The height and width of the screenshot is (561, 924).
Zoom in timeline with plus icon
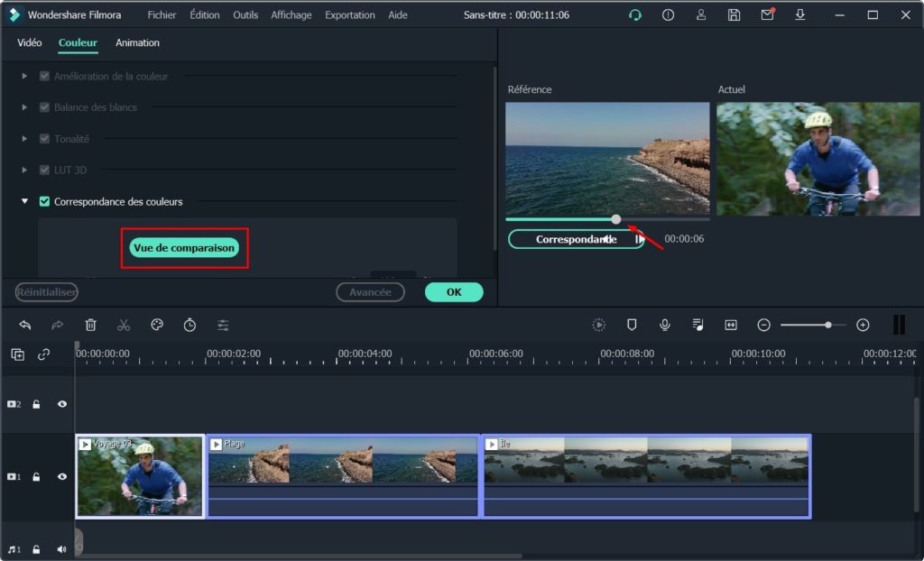click(863, 325)
